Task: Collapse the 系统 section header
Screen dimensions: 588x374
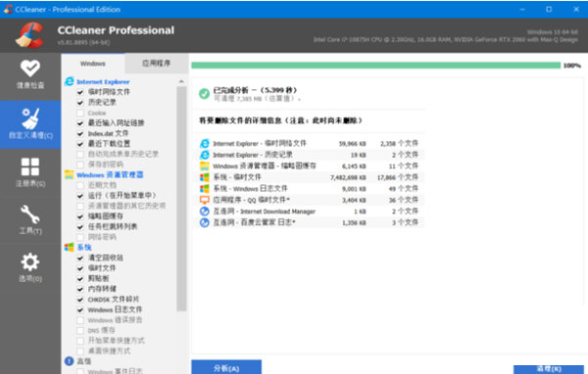Action: coord(84,248)
